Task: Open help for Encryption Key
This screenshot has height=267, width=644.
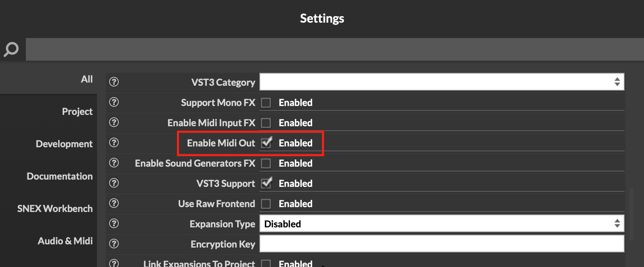Action: click(x=114, y=244)
